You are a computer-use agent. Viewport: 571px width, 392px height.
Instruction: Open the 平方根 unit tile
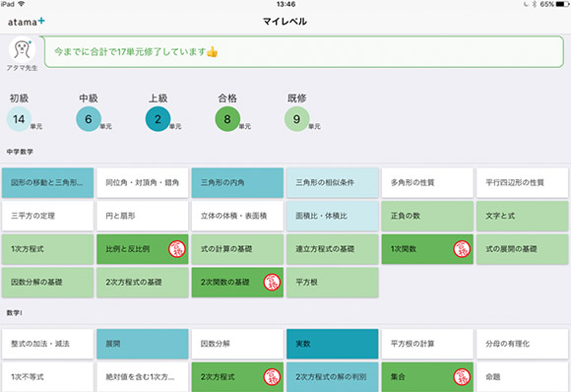(x=333, y=283)
